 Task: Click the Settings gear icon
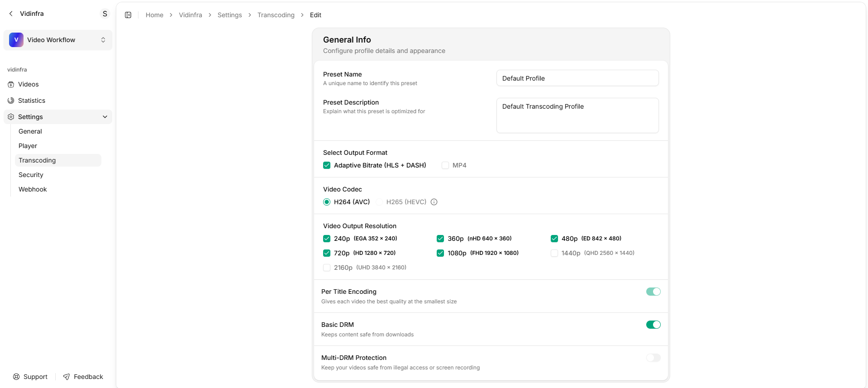(x=11, y=117)
